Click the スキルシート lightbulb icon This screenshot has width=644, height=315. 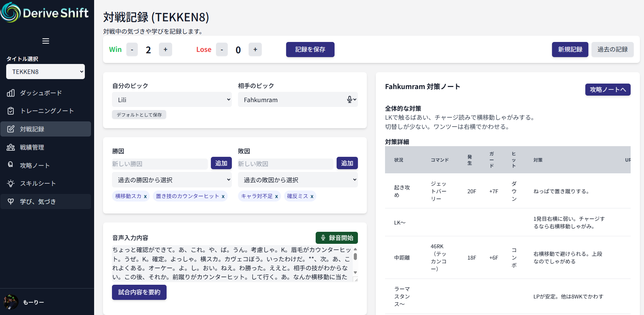pos(11,183)
